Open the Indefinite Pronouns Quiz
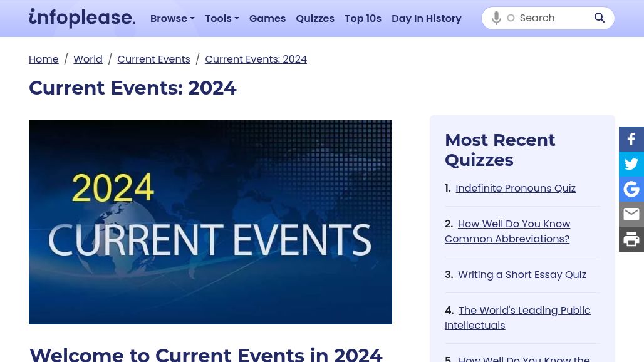 coord(515,188)
